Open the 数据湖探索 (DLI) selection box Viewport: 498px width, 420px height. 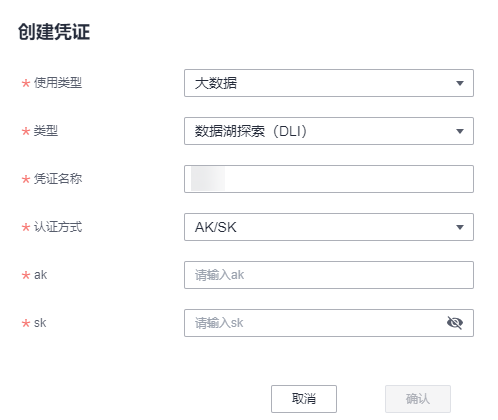click(329, 131)
